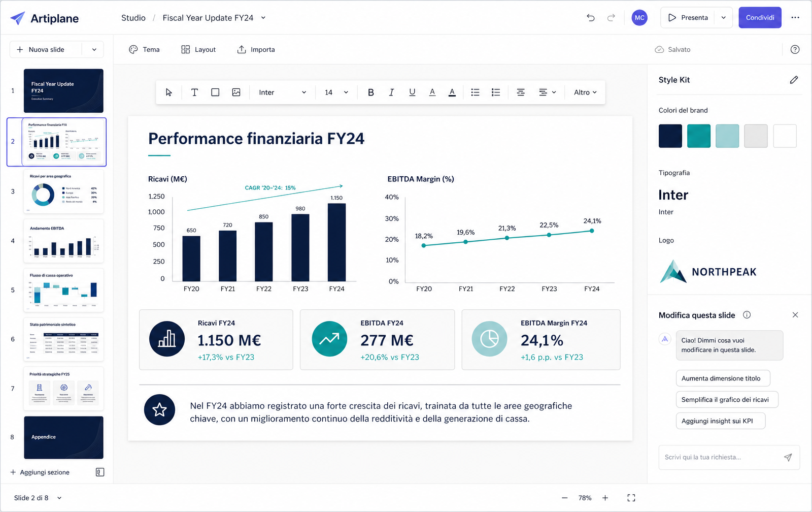Image resolution: width=812 pixels, height=512 pixels.
Task: Select the rectangle shape tool
Action: [x=215, y=92]
